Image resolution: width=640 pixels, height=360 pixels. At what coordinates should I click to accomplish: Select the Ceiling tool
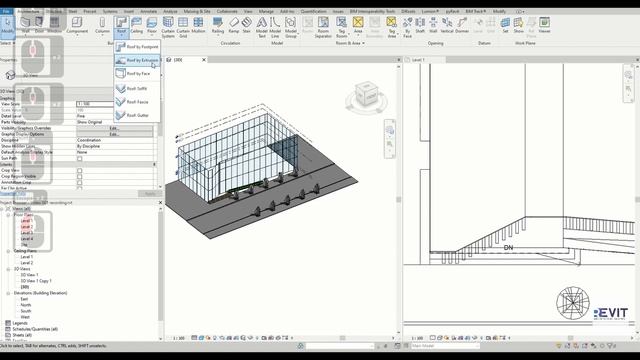(x=136, y=25)
